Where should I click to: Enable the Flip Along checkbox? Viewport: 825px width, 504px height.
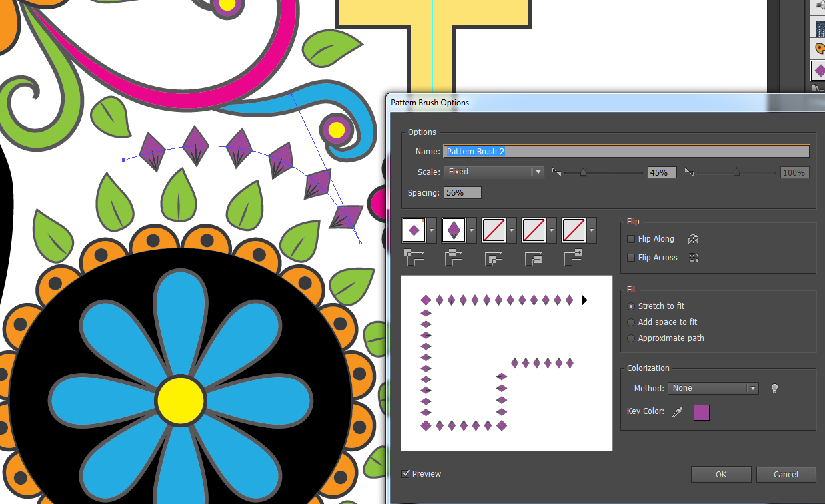pyautogui.click(x=631, y=239)
